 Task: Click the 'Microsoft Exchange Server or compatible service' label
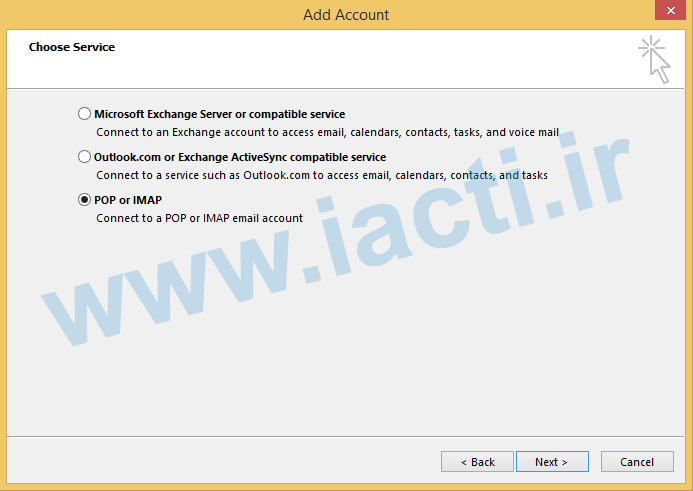click(220, 114)
